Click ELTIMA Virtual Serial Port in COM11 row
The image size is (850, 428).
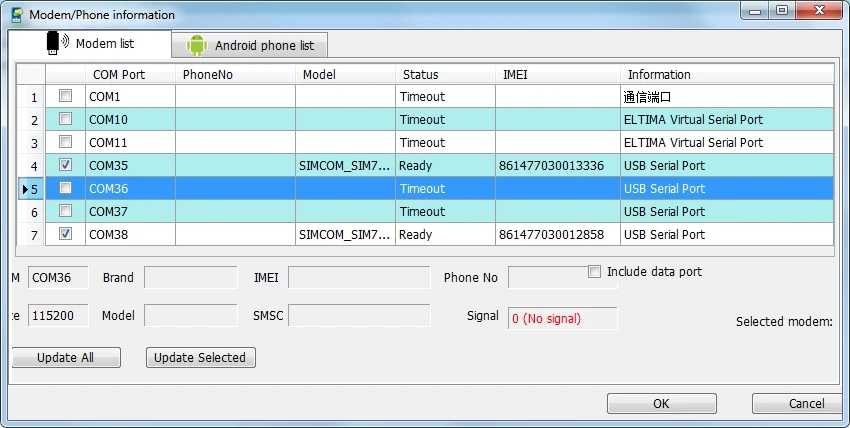point(727,142)
